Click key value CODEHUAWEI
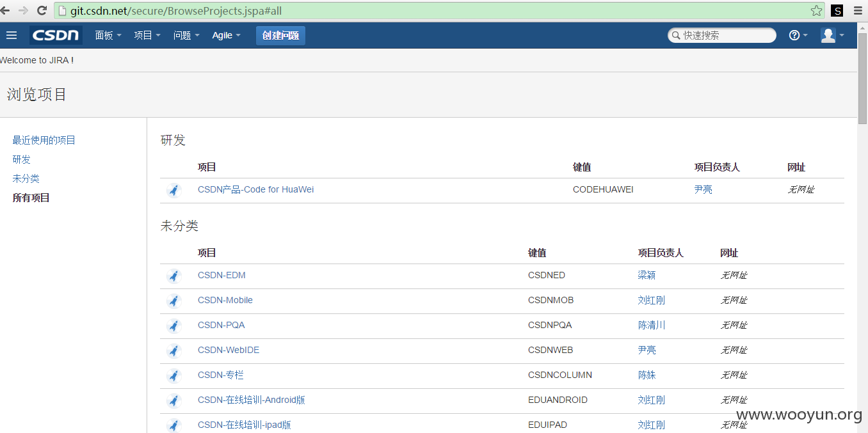The height and width of the screenshot is (433, 868). [x=603, y=189]
